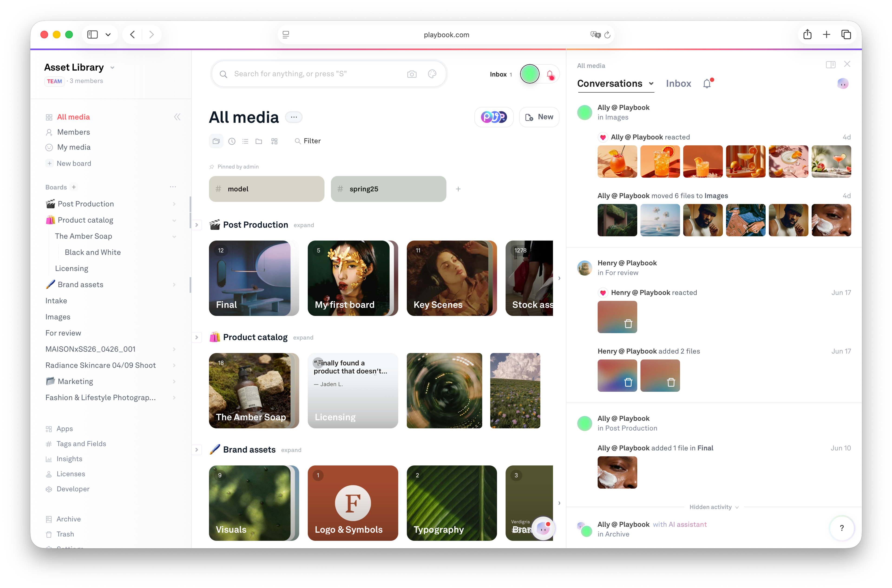Open Black and White sidebar board
Screen dimensions: 892x588
tap(93, 252)
